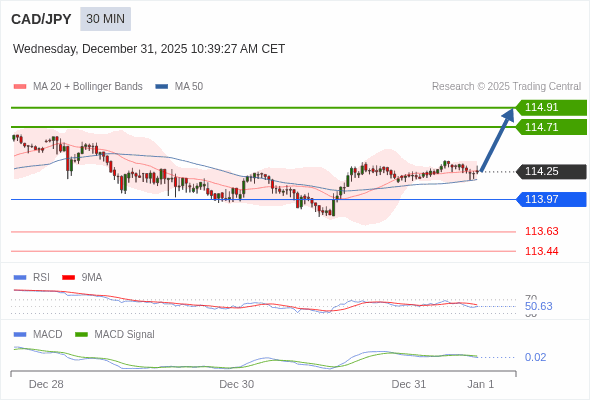Click 'Research © 2025 Trading Central' credit
This screenshot has height=400, width=590.
pyautogui.click(x=506, y=87)
